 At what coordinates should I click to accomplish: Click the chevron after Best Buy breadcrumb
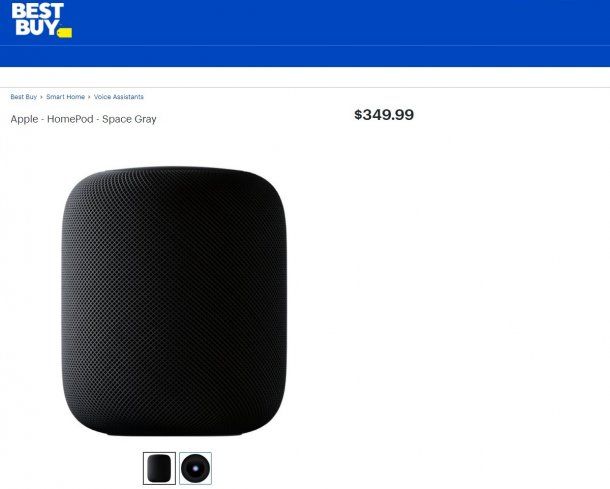41,97
